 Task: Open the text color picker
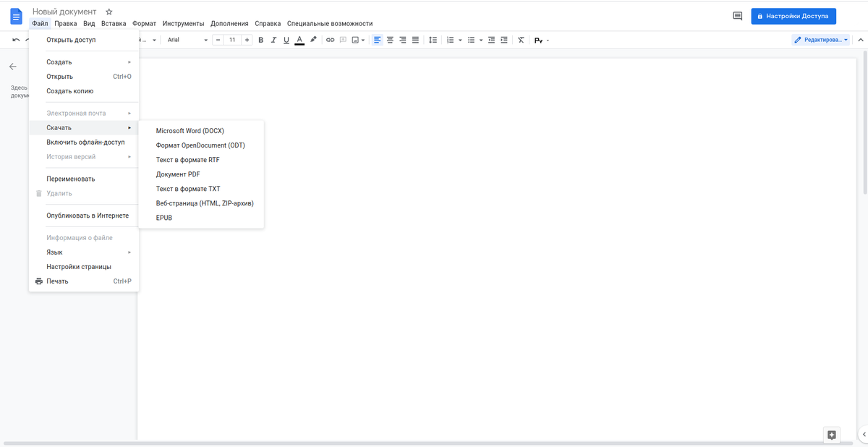(299, 40)
